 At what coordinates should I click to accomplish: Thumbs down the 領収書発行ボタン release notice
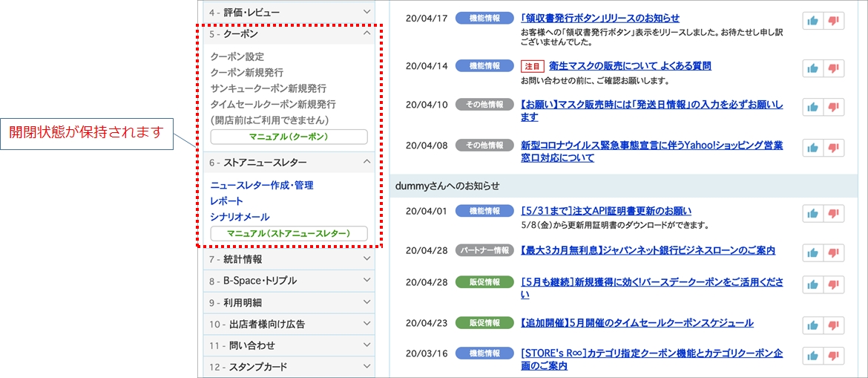(834, 21)
